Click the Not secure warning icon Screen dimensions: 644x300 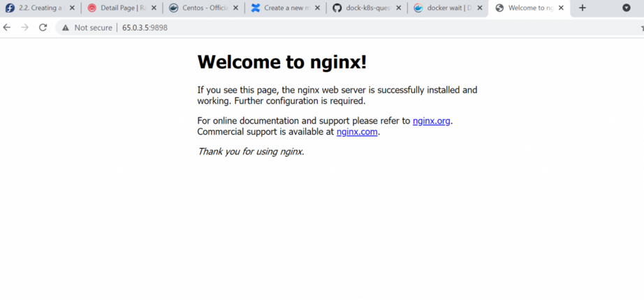(65, 28)
